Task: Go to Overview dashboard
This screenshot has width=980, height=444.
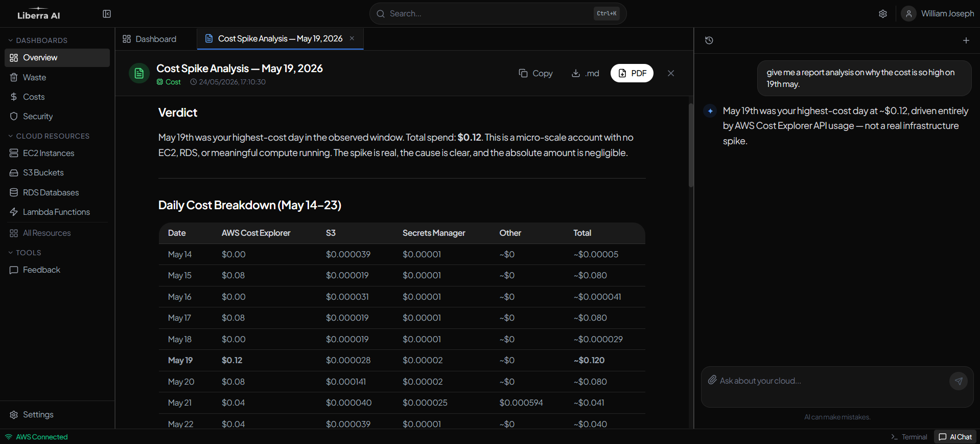Action: (x=57, y=57)
